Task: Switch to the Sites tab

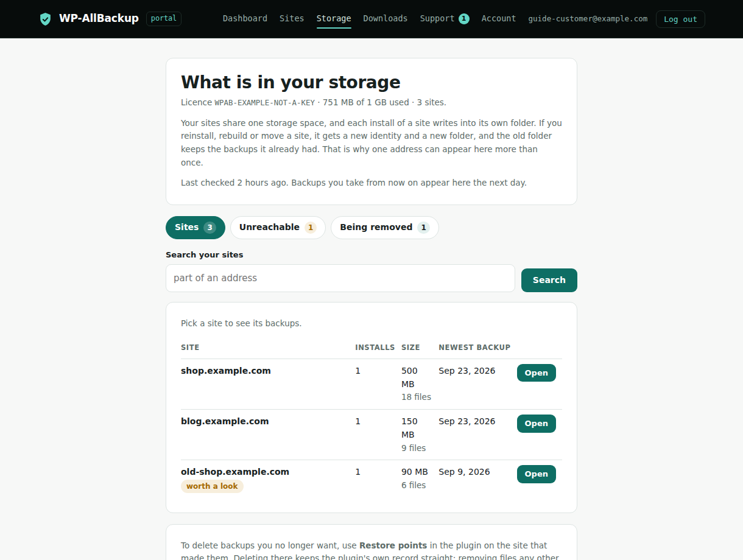Action: tap(195, 228)
